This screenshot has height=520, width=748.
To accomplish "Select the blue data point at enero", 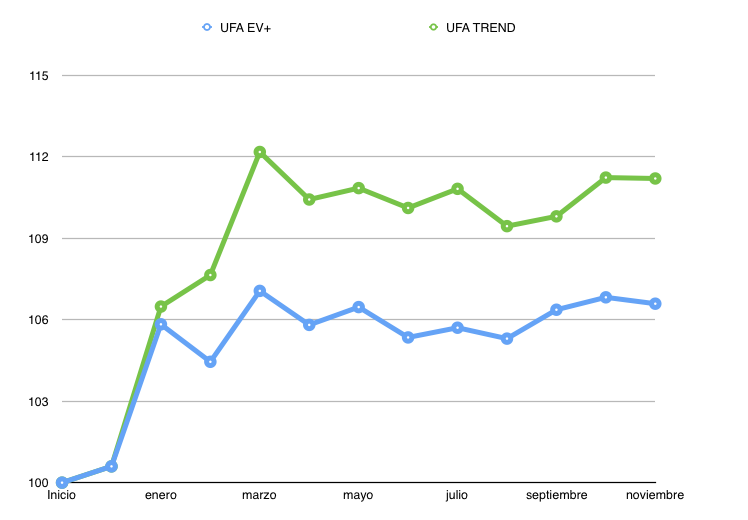I will [161, 325].
